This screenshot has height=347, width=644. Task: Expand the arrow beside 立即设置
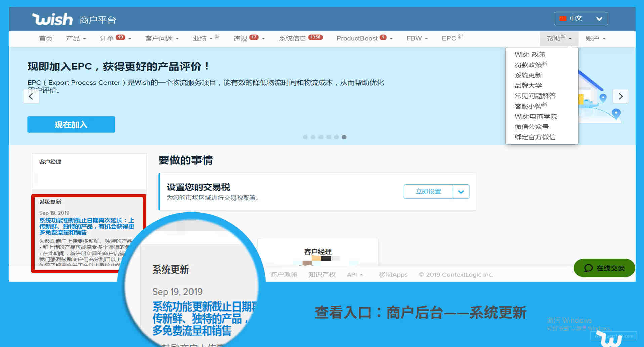[461, 192]
